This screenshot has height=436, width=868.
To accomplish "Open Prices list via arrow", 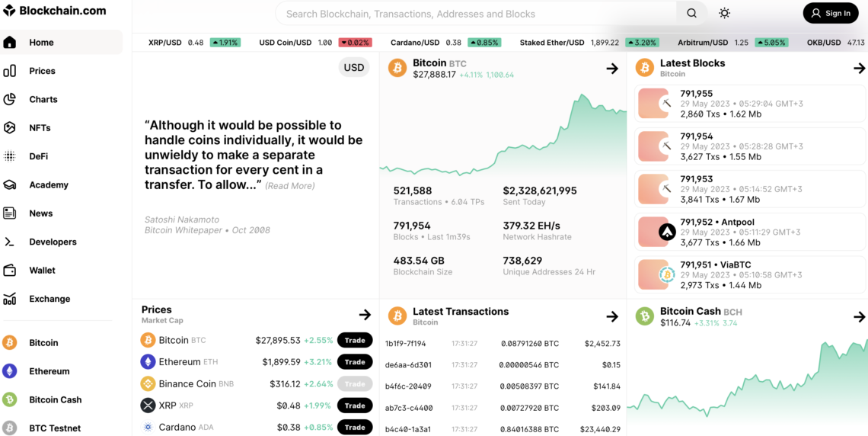I will [365, 315].
